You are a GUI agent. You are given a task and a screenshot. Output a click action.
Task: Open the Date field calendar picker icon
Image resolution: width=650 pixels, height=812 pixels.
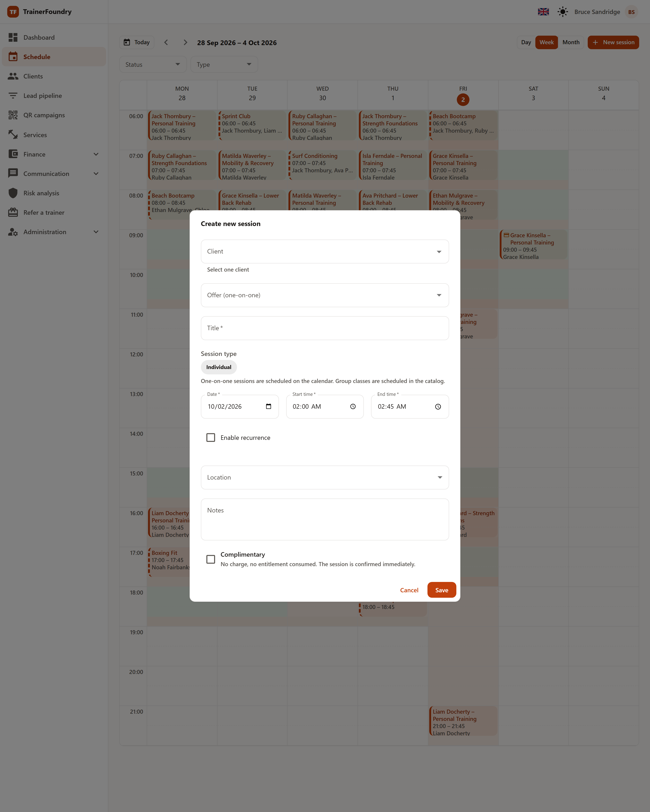coord(268,406)
